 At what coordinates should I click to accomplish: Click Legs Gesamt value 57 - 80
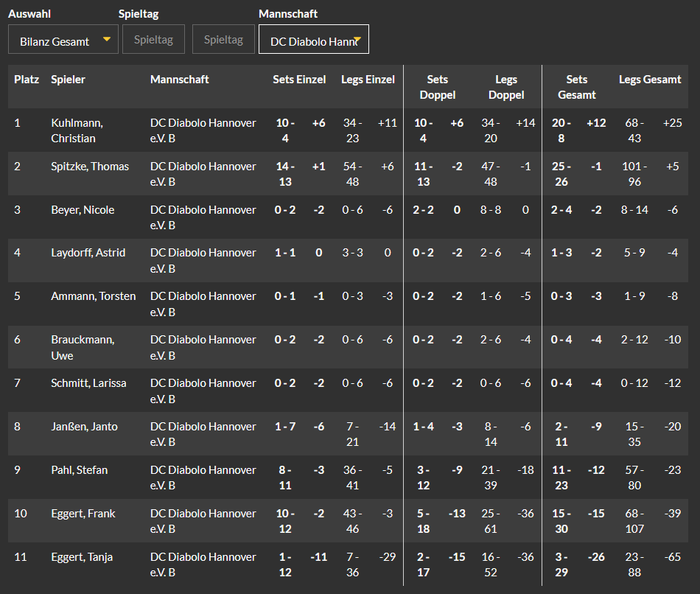(634, 478)
